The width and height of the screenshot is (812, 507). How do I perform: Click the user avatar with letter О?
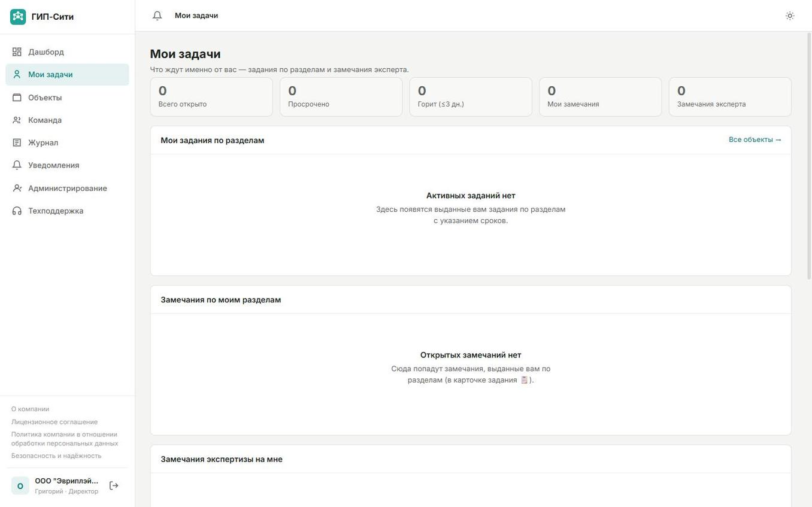coord(20,485)
